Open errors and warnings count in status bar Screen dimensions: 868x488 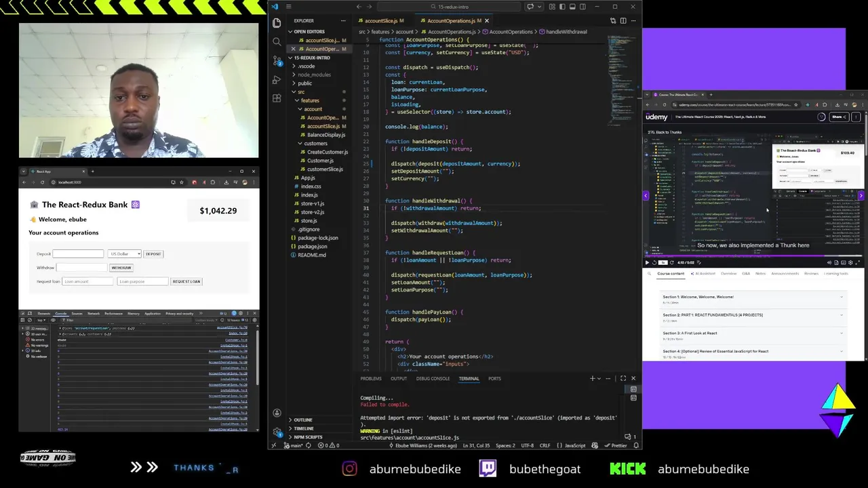tap(328, 445)
